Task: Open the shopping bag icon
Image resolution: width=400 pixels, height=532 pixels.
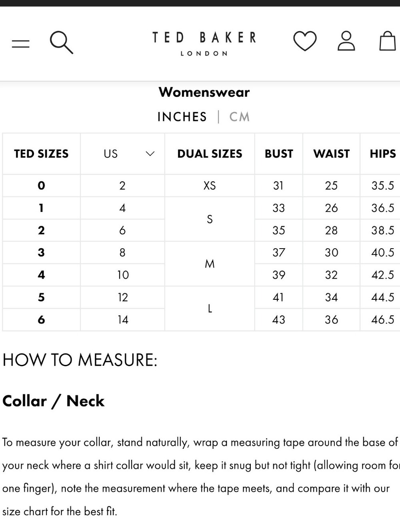Action: 388,41
